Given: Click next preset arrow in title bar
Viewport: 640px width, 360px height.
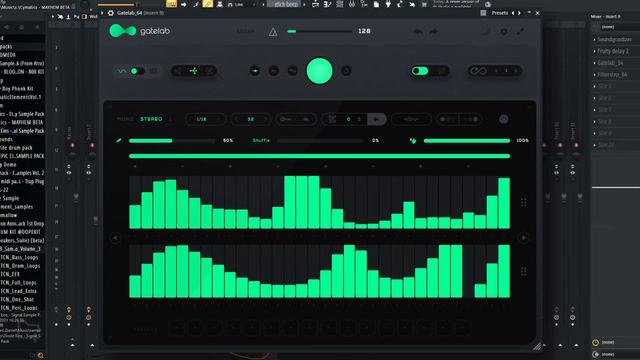Looking at the screenshot, I should click(x=519, y=13).
